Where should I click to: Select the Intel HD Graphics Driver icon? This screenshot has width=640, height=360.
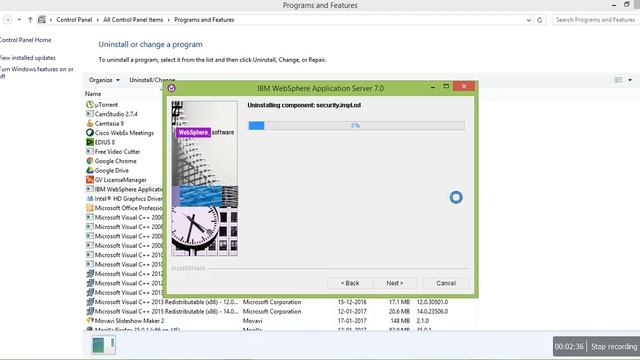click(90, 198)
